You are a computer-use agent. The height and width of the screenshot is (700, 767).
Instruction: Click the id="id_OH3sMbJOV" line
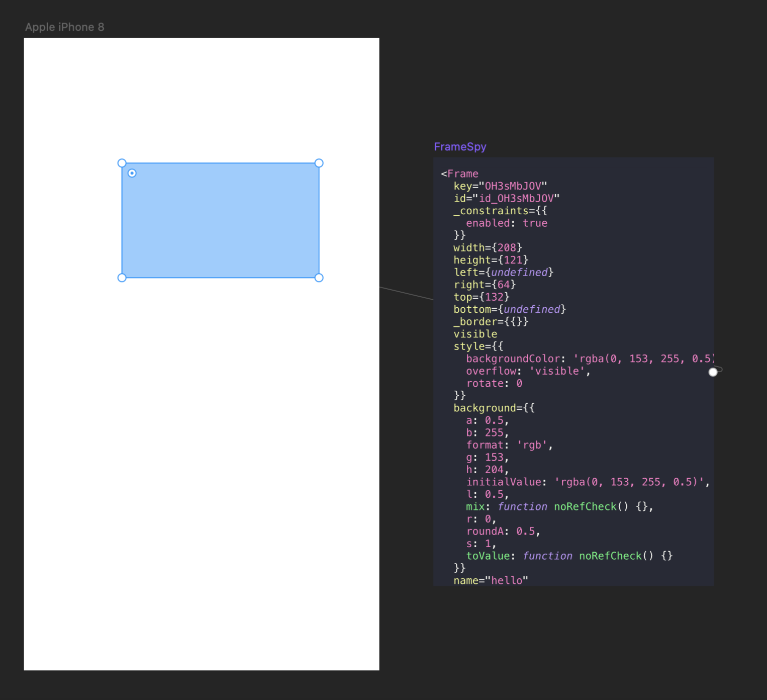(x=507, y=199)
